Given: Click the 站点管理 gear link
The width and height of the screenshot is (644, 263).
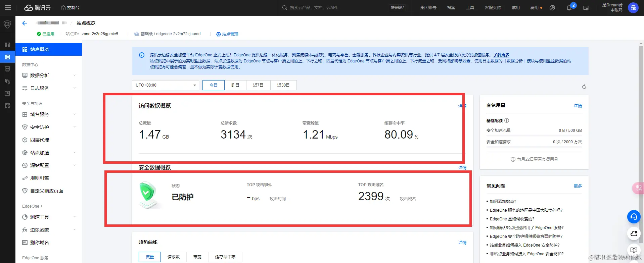Looking at the screenshot, I should click(227, 34).
